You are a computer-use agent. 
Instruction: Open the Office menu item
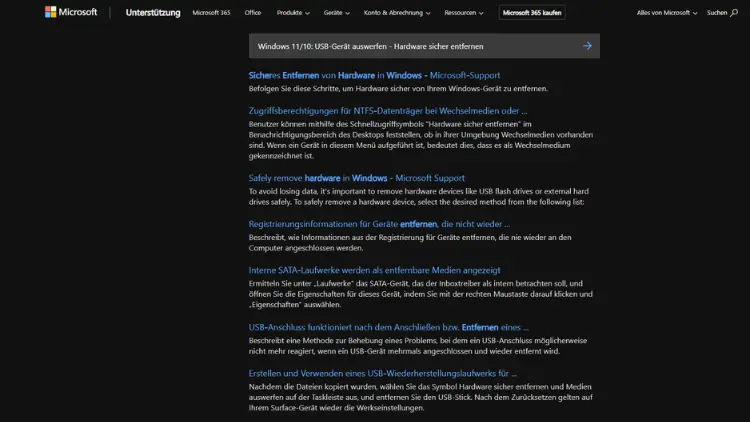tap(253, 13)
